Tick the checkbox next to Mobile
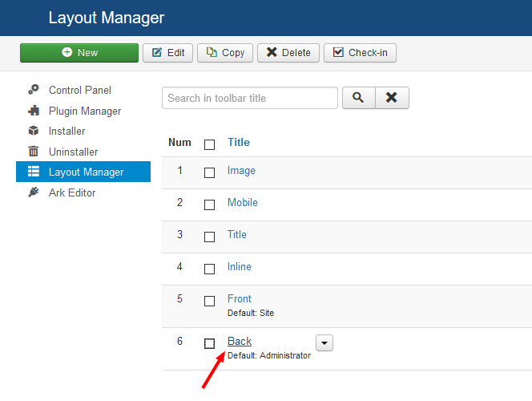Screen dimensions: 532x401 click(210, 205)
